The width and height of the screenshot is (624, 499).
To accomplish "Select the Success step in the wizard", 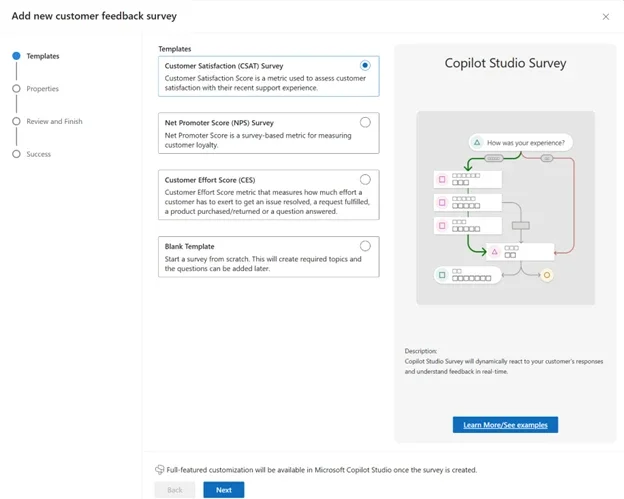I will point(39,154).
